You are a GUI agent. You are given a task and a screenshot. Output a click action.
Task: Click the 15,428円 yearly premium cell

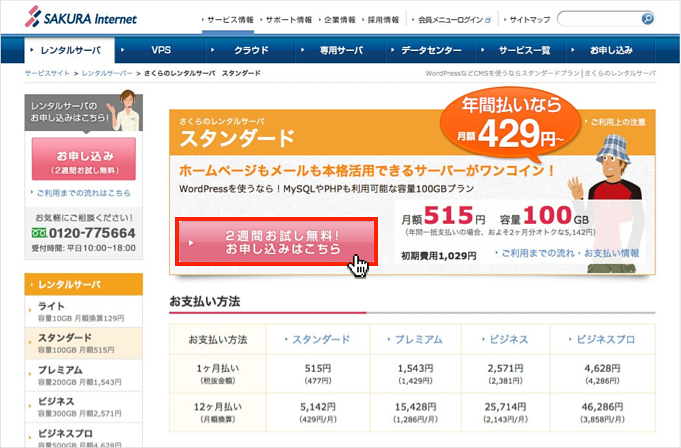point(416,412)
